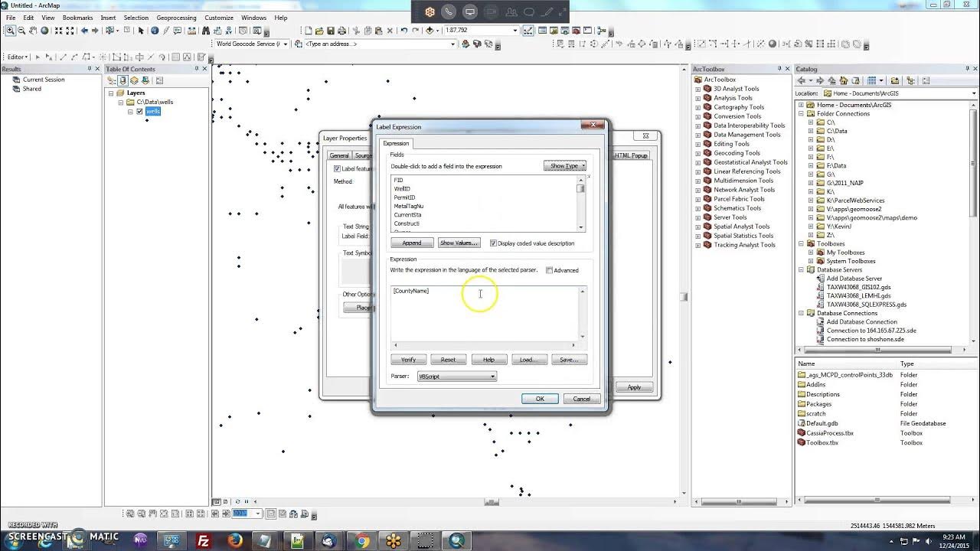Choose the Select Elements arrow tool
The height and width of the screenshot is (551, 980).
click(x=141, y=31)
